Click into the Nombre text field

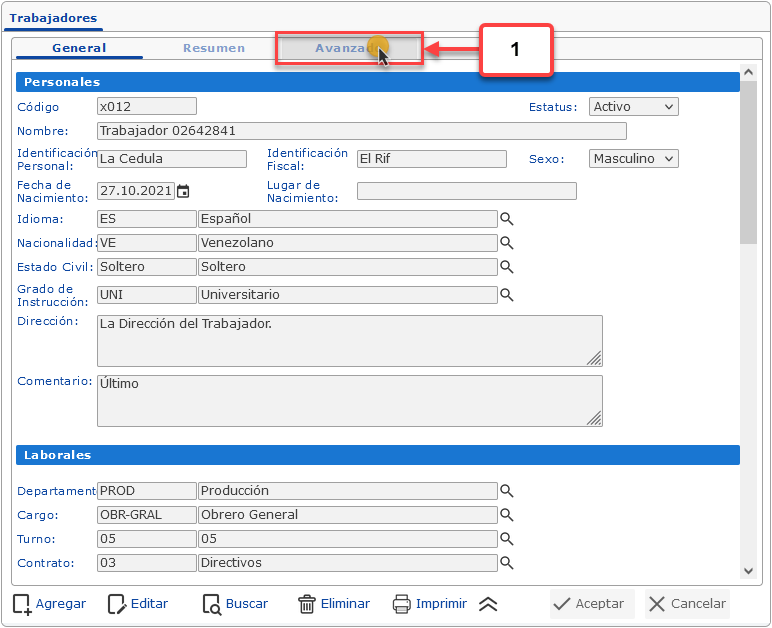click(x=361, y=131)
